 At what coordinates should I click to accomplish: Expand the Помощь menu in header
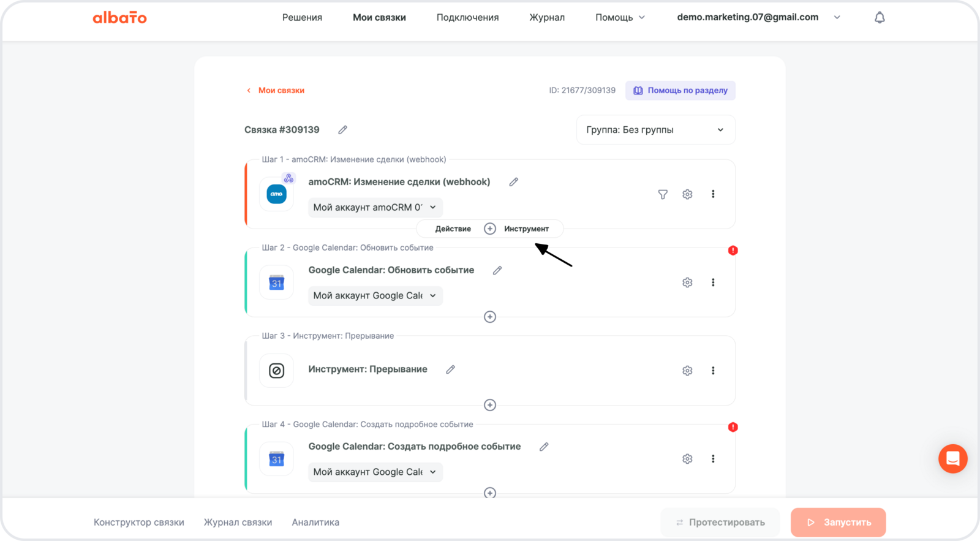coord(620,18)
